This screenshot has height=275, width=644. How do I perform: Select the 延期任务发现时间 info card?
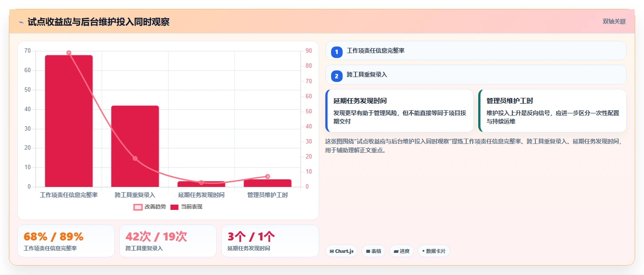[x=399, y=111]
